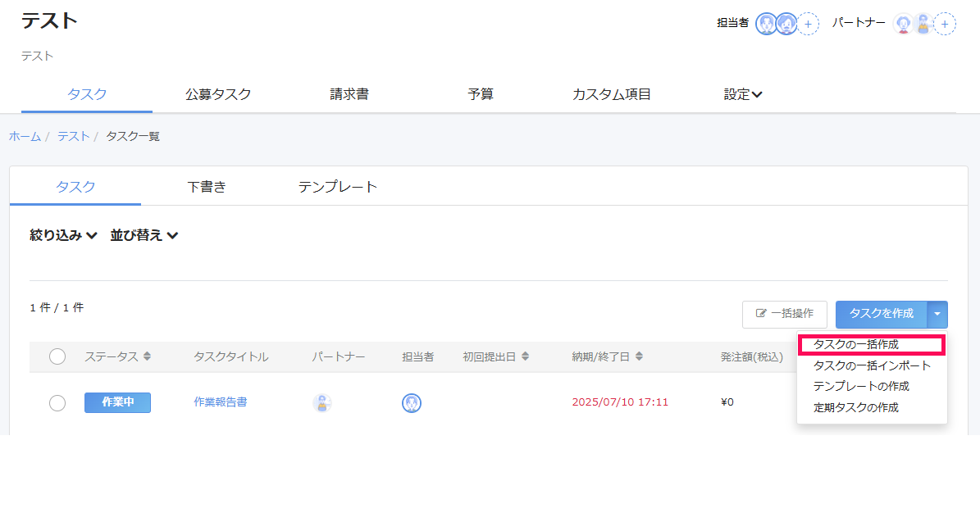The image size is (980, 531).
Task: Open the 設定 dropdown menu
Action: [742, 94]
